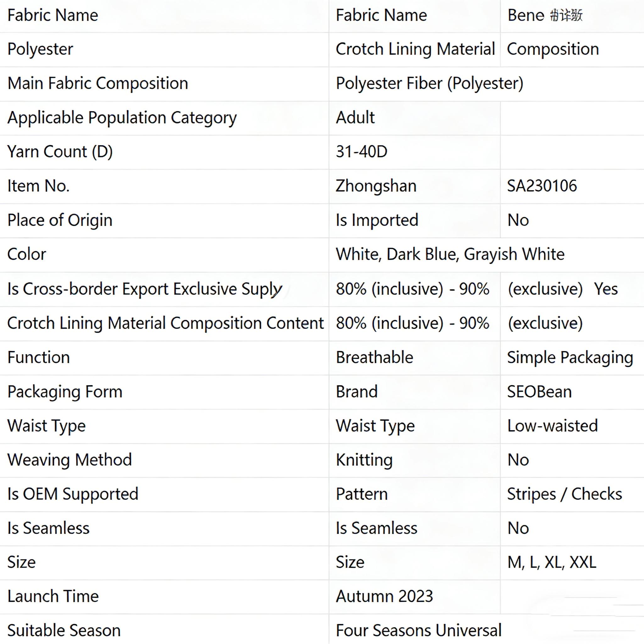Click the Knitting cell
The height and width of the screenshot is (644, 644).
(x=364, y=460)
